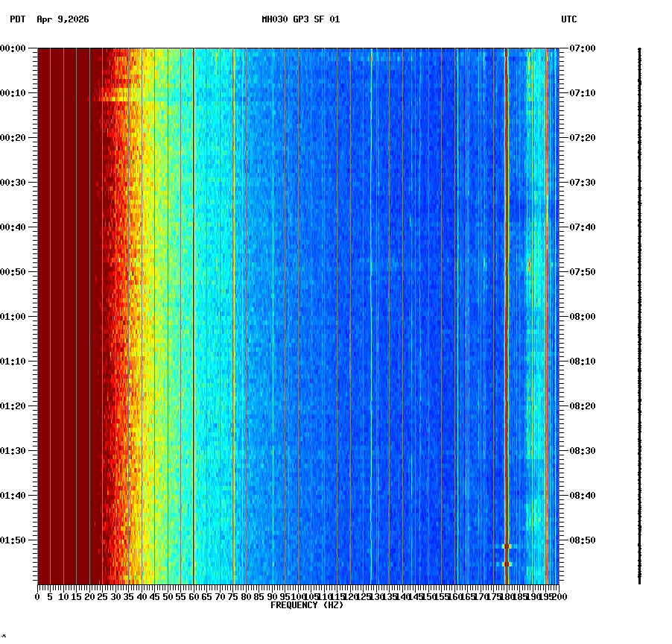Click the blue quiet region near 150 Hz
Viewport: 672px width, 644px height.
click(428, 298)
